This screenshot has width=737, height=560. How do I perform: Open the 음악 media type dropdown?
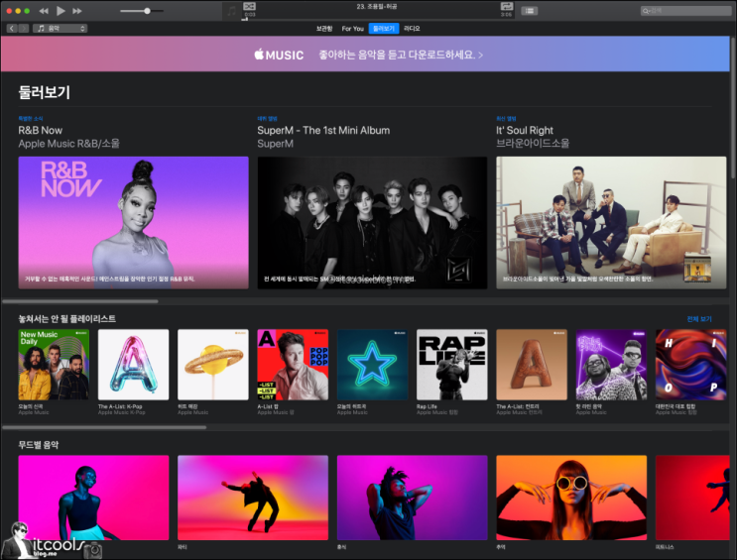pyautogui.click(x=61, y=28)
